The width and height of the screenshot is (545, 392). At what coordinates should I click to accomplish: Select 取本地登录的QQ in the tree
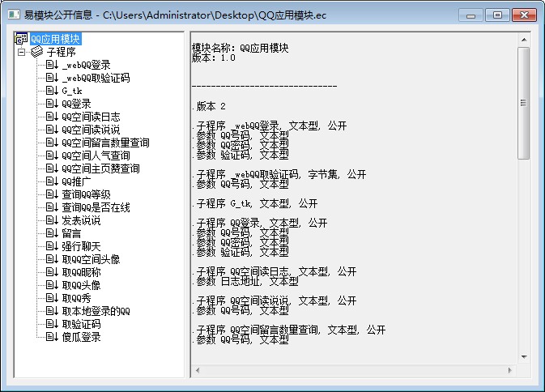click(x=96, y=311)
